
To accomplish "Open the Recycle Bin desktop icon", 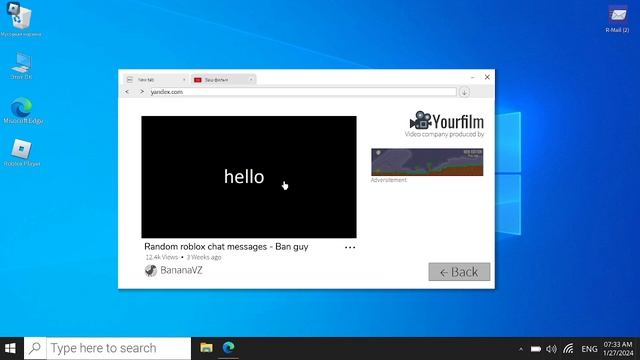I will [20, 19].
